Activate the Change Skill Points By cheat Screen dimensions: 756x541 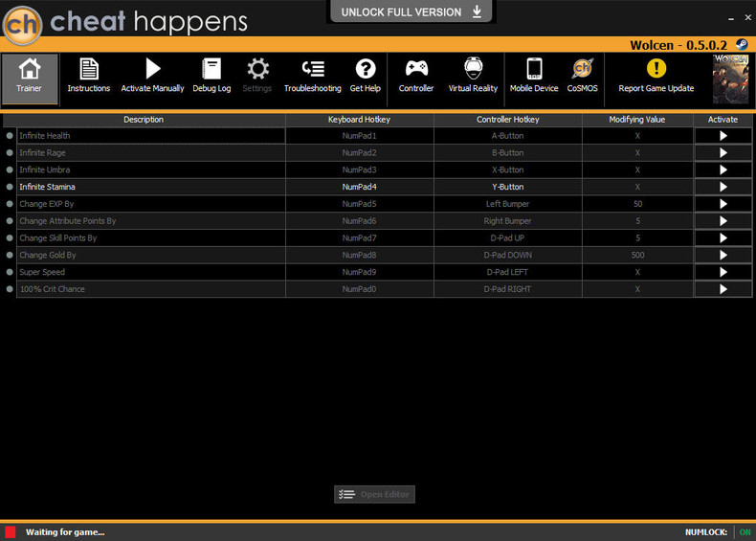723,237
